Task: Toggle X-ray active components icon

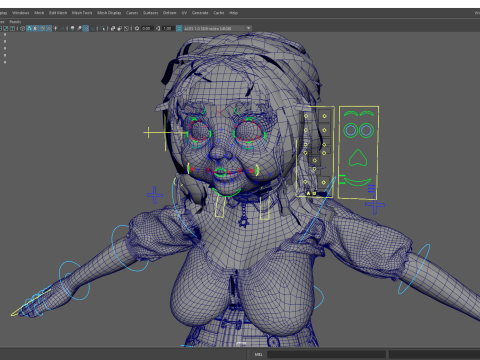Action: (120, 28)
